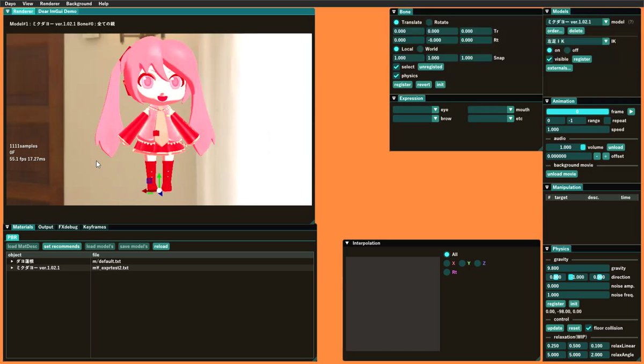Switch to the FXdebug tab
Image resolution: width=644 pixels, height=364 pixels.
tap(68, 227)
